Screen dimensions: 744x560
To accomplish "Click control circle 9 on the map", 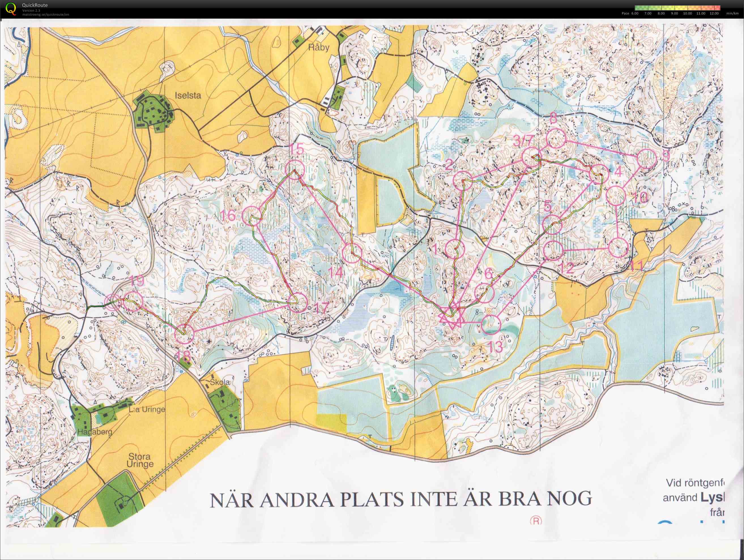I will (x=647, y=159).
